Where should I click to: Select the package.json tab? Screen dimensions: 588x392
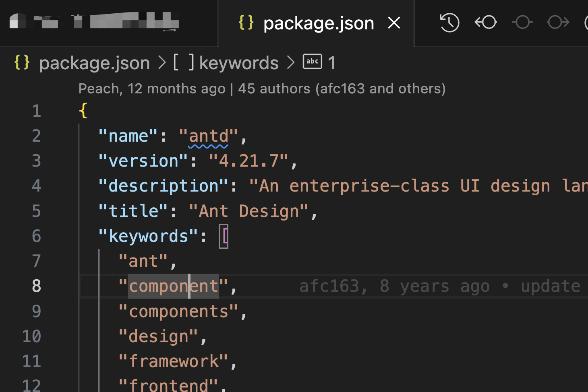tap(318, 23)
